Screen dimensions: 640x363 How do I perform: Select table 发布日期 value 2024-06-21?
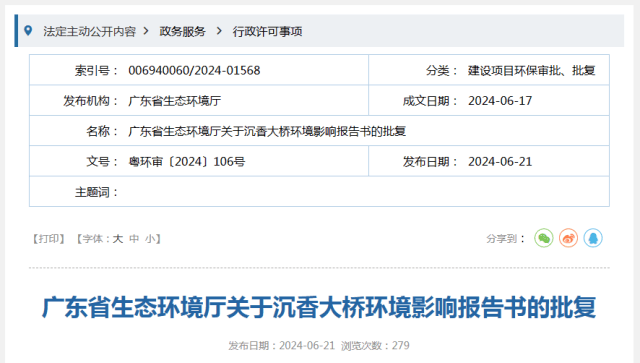point(500,162)
